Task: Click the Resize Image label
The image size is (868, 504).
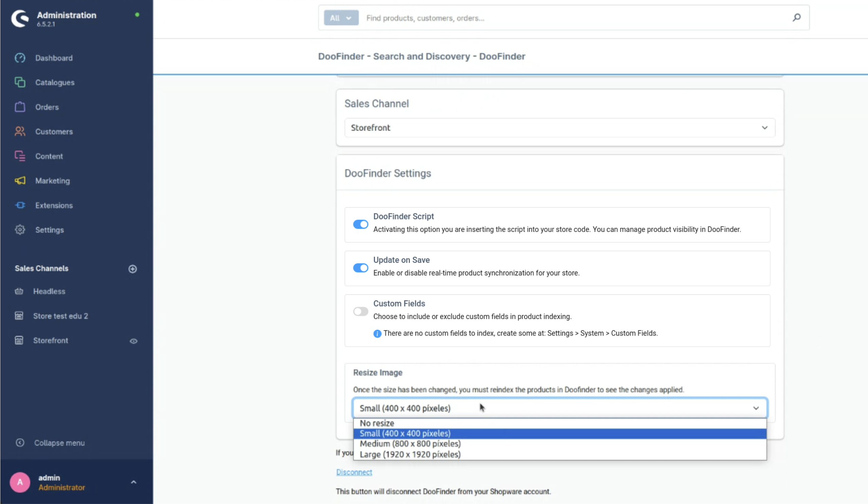Action: 378,372
